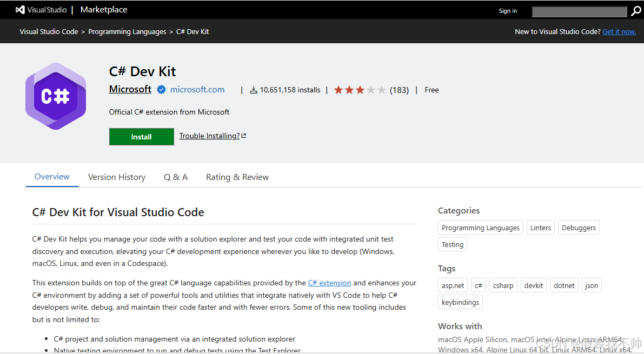Select the Overview tab

click(x=52, y=177)
